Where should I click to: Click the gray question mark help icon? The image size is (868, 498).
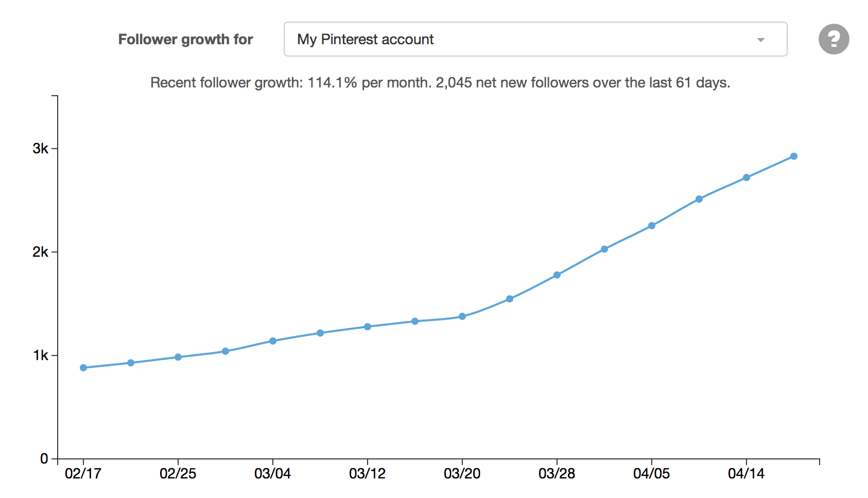coord(834,39)
